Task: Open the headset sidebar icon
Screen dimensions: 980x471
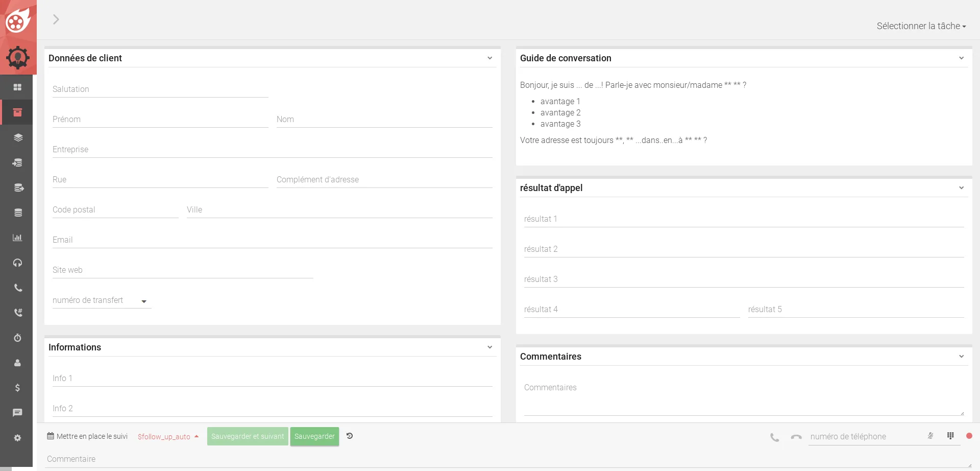Action: pyautogui.click(x=17, y=263)
